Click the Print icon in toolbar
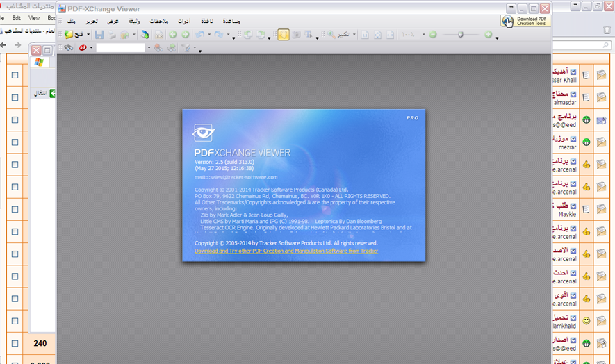 (x=112, y=34)
